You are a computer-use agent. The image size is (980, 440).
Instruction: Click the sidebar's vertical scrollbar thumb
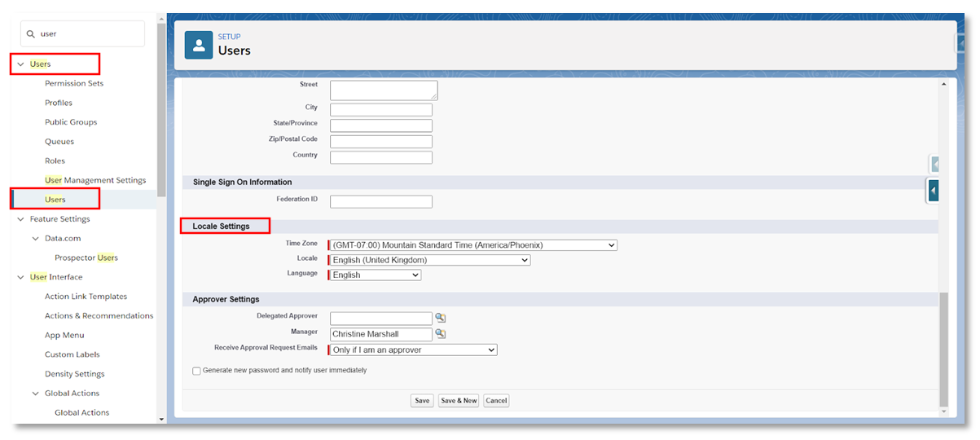click(161, 110)
